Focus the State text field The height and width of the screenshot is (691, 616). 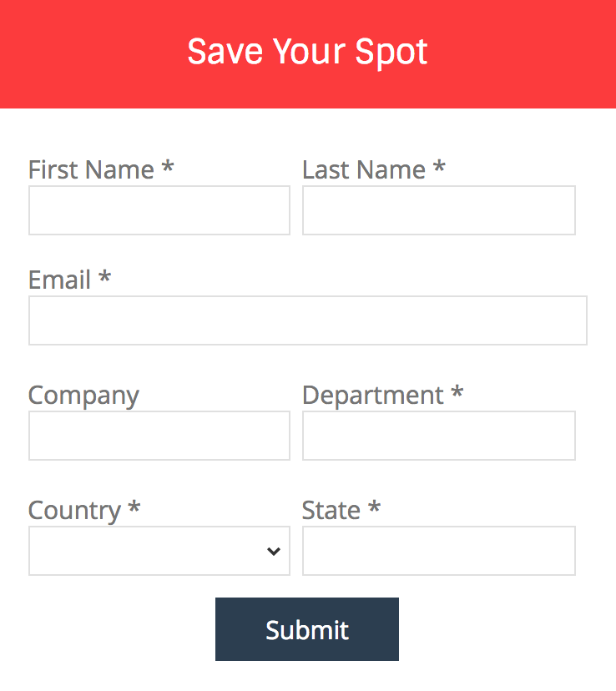click(438, 551)
